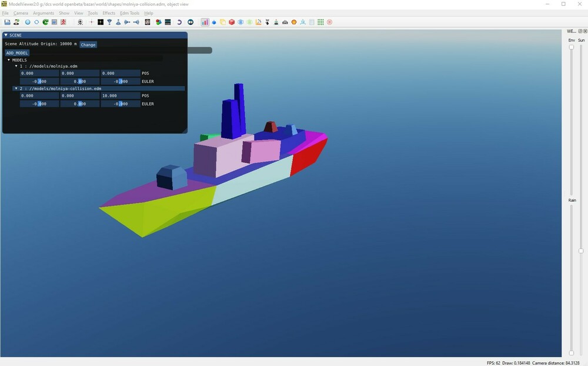Image resolution: width=588 pixels, height=366 pixels.
Task: Collapse the MODELS tree node
Action: (x=9, y=59)
